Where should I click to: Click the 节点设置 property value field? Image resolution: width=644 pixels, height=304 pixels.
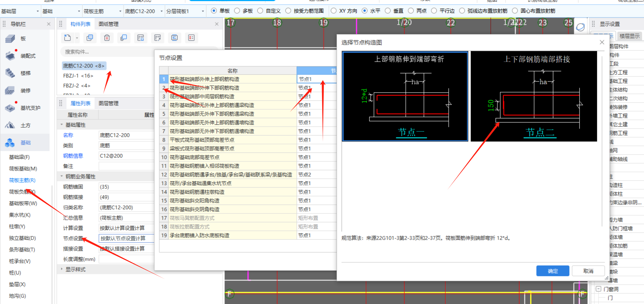(x=127, y=238)
